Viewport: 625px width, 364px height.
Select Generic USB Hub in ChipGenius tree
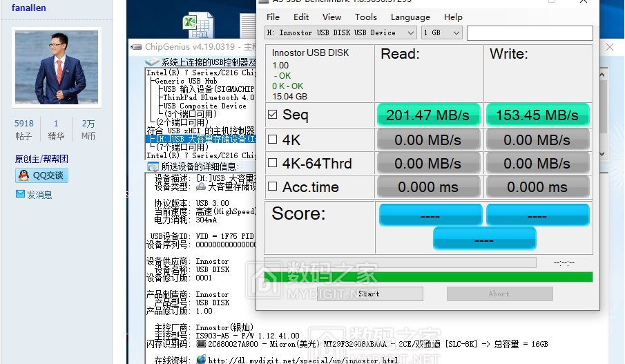click(x=186, y=81)
